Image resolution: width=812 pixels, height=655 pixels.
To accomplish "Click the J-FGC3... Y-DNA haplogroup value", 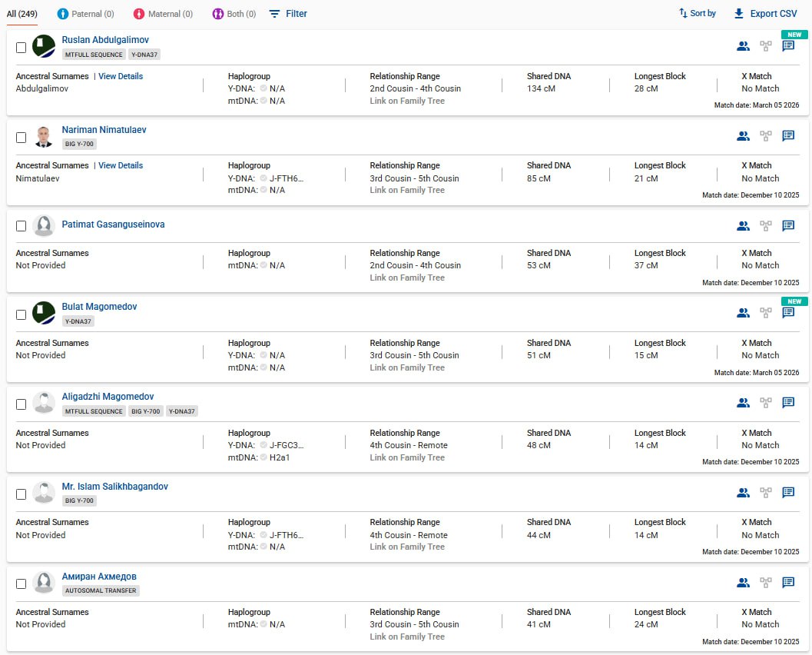I will [287, 445].
